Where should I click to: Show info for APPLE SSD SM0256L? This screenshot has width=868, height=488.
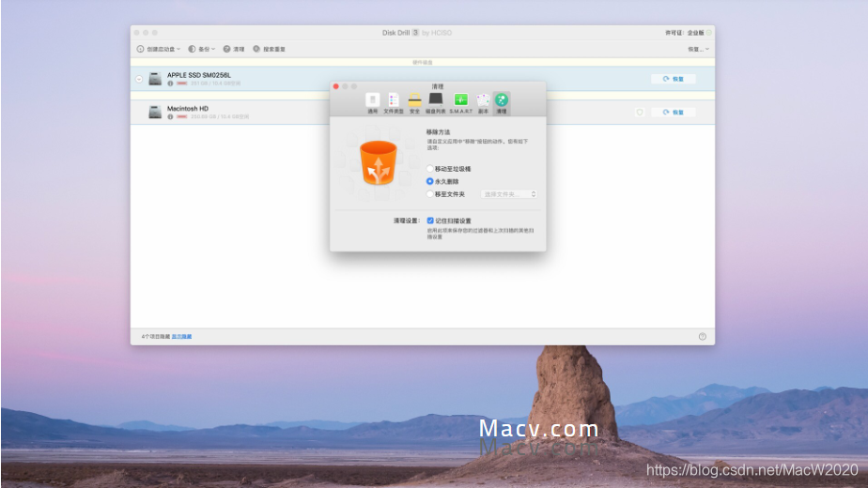[x=170, y=84]
